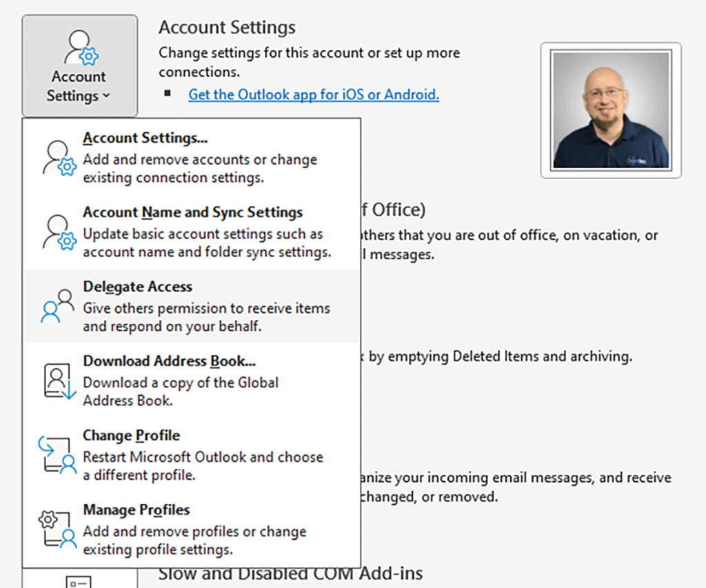Click the partially hidden COM Add-ins button icon
The width and height of the screenshot is (706, 588).
tap(79, 582)
